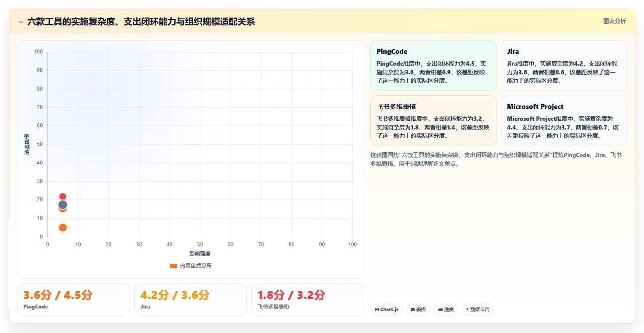Click the lightning icon beside the title
This screenshot has height=333, width=644.
pyautogui.click(x=21, y=22)
